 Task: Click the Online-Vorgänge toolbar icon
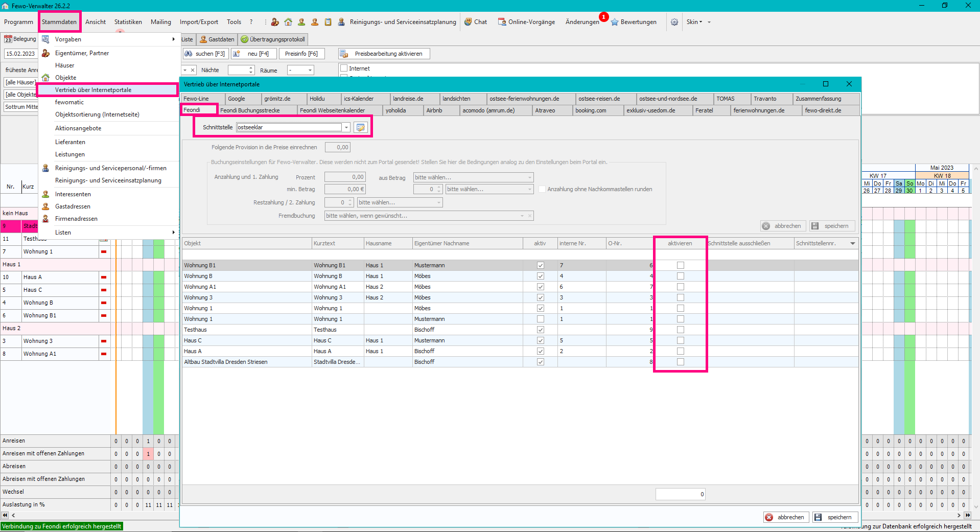[x=502, y=22]
